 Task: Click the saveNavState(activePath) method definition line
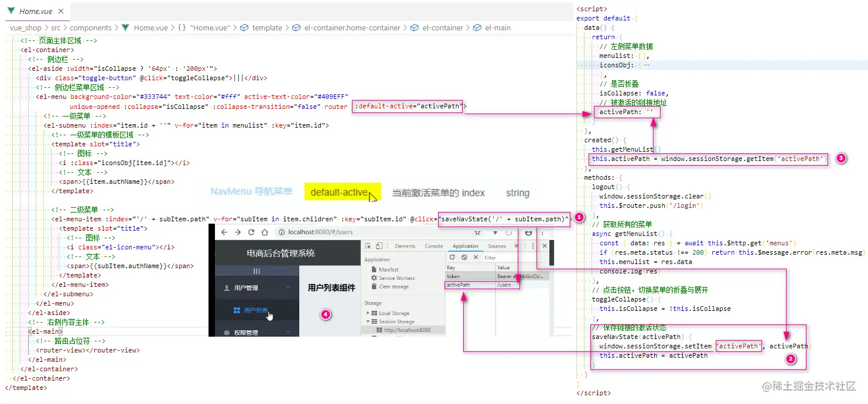pos(643,337)
